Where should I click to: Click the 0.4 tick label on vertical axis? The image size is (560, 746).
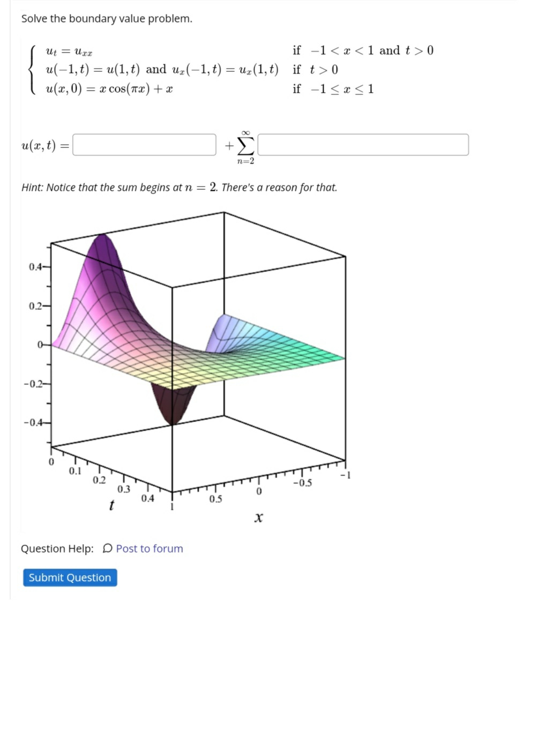(35, 267)
